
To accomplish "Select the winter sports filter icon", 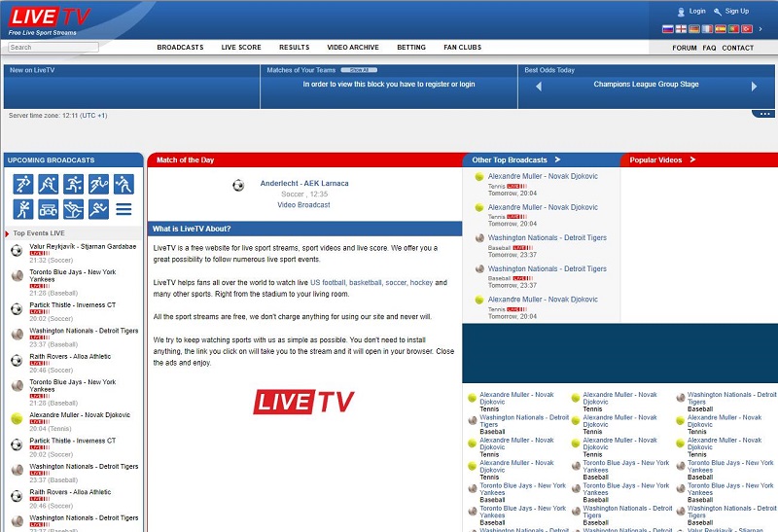I will [74, 209].
